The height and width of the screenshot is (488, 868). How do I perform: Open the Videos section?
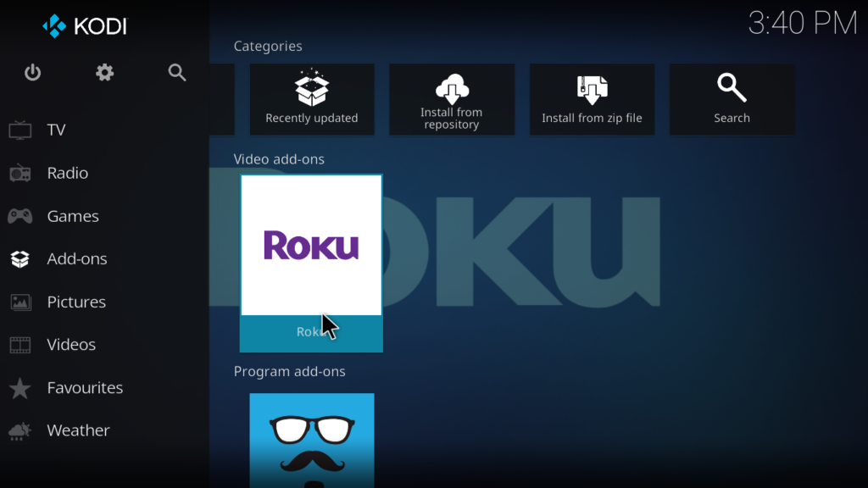coord(71,345)
